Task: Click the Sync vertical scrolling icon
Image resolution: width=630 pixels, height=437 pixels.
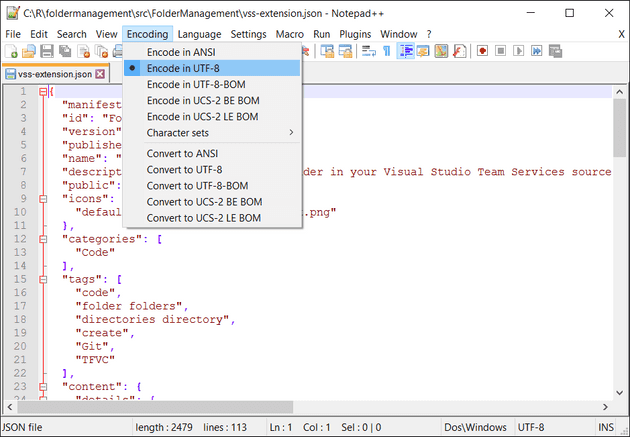Action: click(327, 51)
